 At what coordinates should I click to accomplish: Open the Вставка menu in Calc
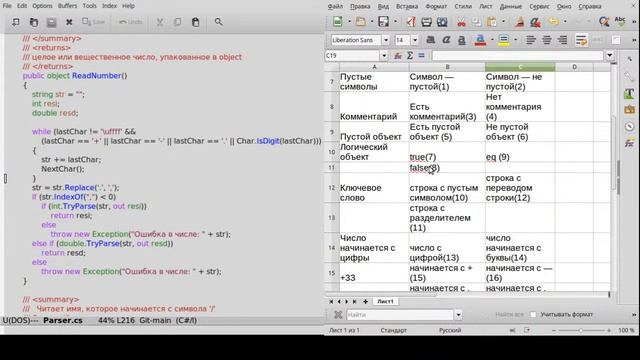[x=407, y=6]
